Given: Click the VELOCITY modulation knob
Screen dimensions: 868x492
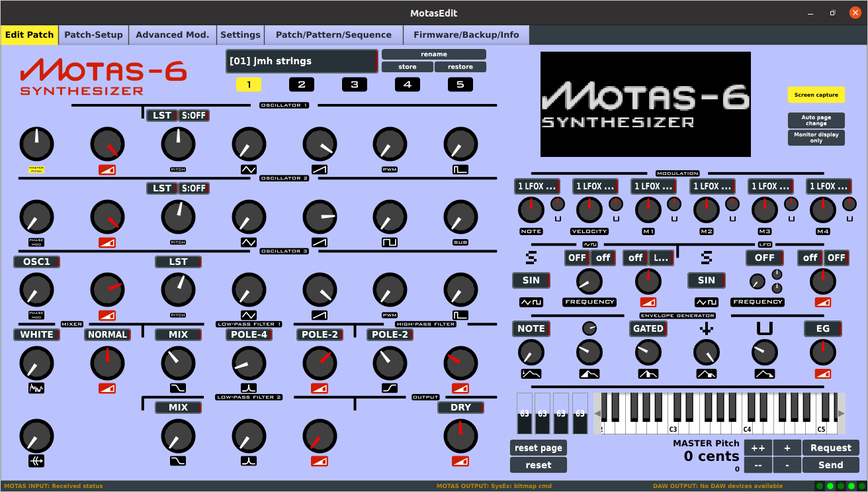Looking at the screenshot, I should (x=589, y=209).
